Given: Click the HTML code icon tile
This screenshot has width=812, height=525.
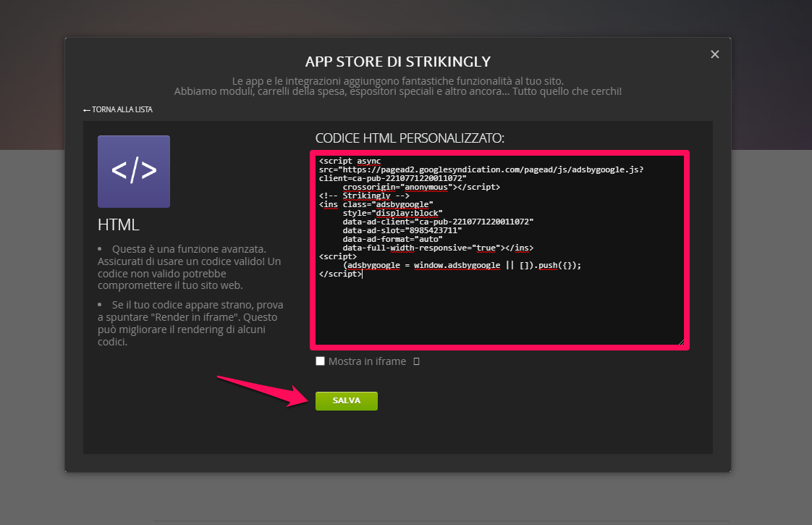Looking at the screenshot, I should pyautogui.click(x=134, y=172).
